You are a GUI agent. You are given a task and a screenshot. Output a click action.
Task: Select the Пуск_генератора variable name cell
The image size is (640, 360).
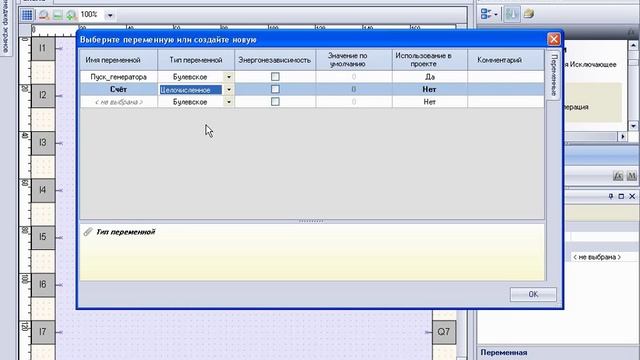(x=118, y=77)
